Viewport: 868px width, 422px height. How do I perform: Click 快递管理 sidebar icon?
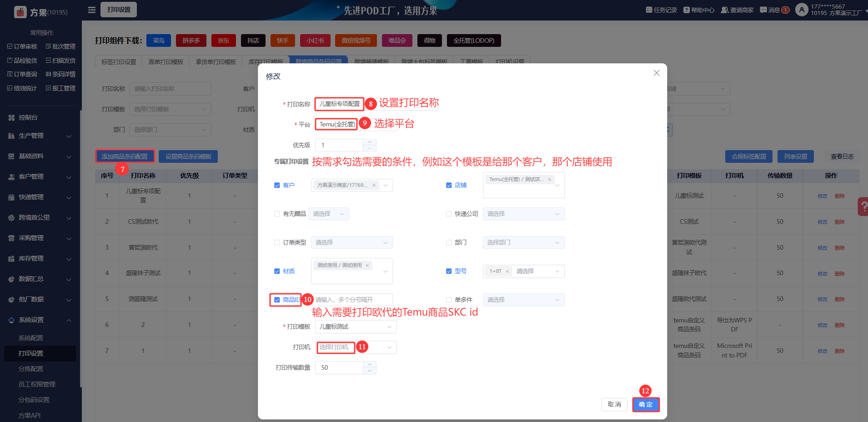click(x=11, y=197)
